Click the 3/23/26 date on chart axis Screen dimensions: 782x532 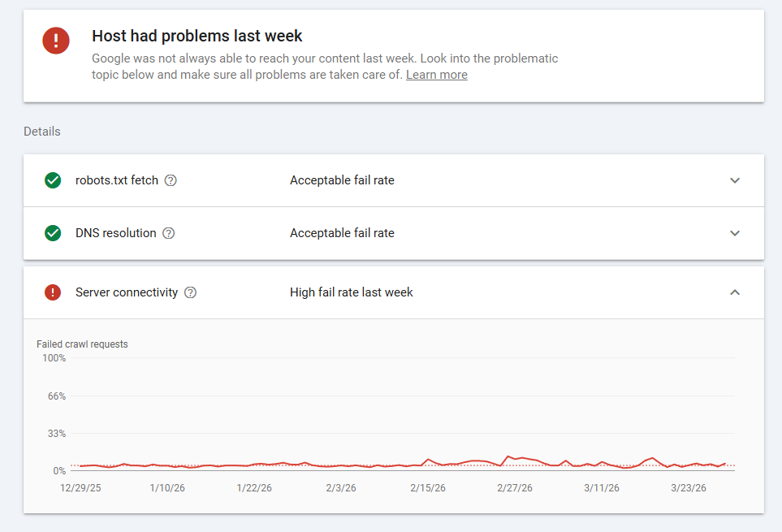689,488
